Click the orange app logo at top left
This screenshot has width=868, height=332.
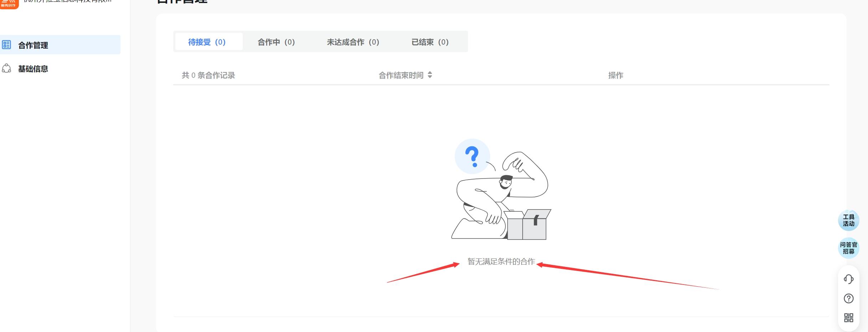[9, 4]
